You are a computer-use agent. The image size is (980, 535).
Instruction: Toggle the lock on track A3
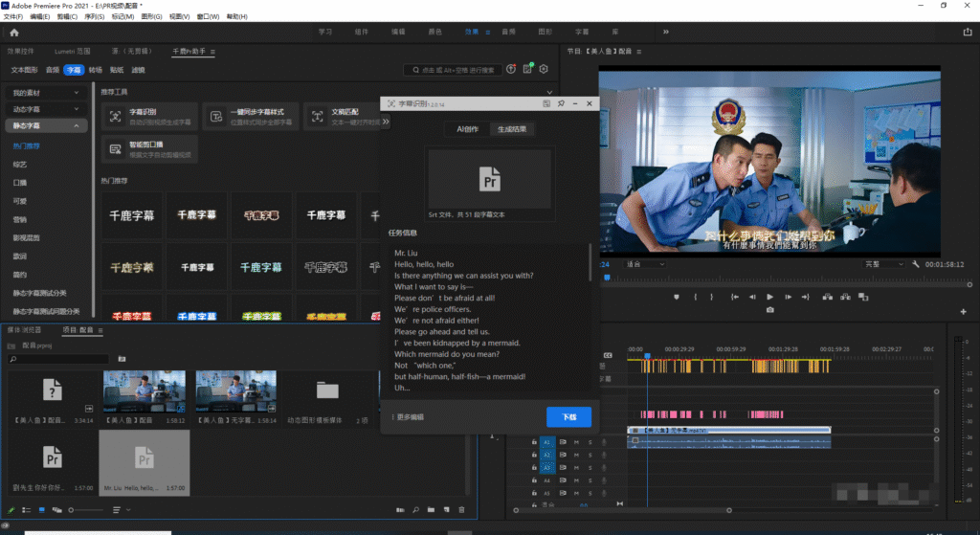click(x=534, y=468)
